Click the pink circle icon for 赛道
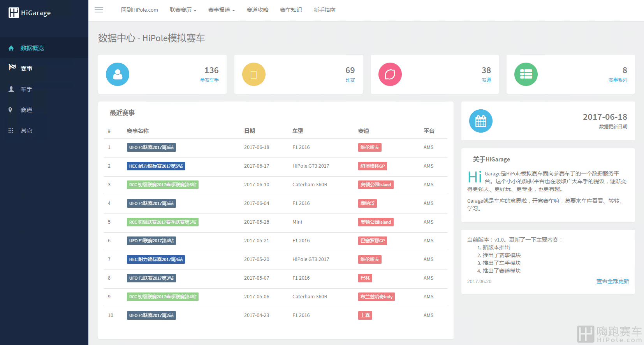644x345 pixels. pos(390,74)
